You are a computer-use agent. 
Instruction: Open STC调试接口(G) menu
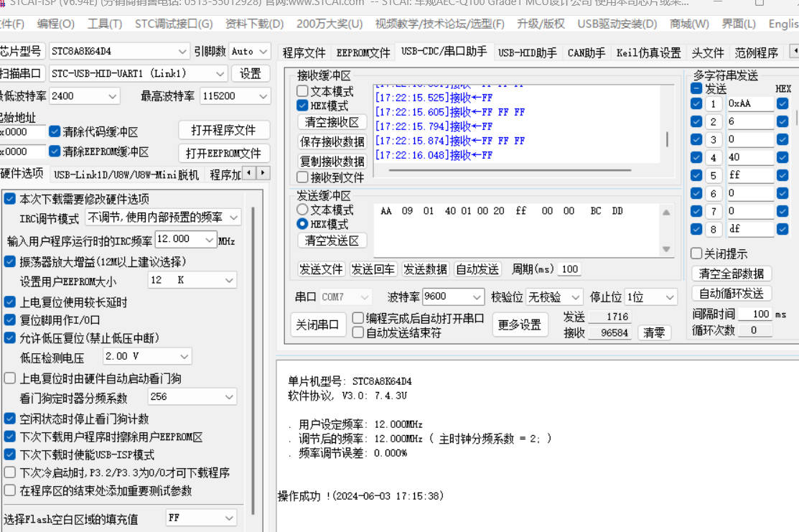(174, 24)
